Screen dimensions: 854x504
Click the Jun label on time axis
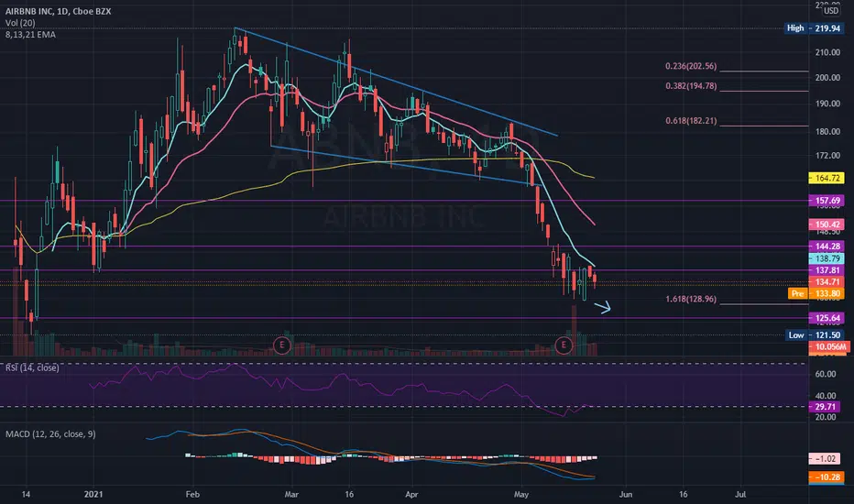click(626, 495)
